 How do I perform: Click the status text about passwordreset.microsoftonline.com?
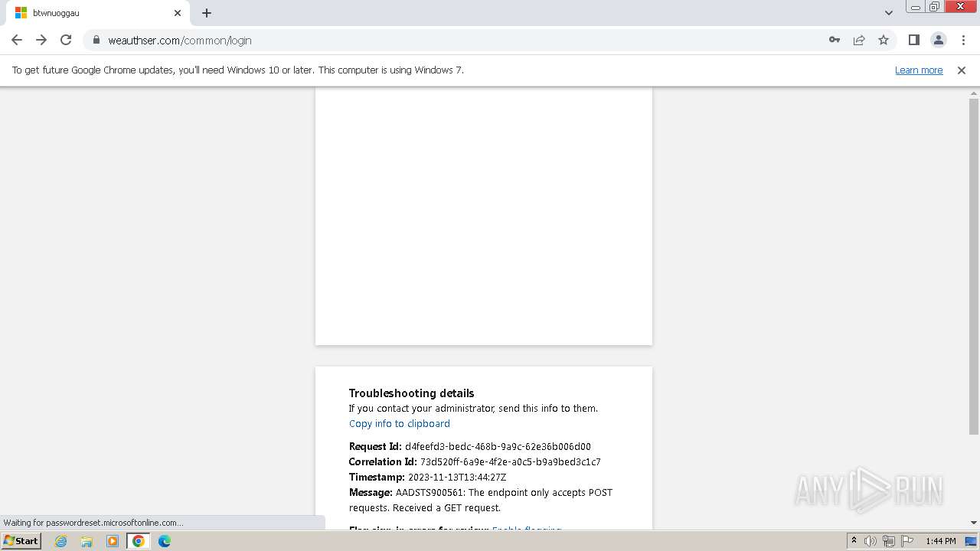(x=93, y=523)
